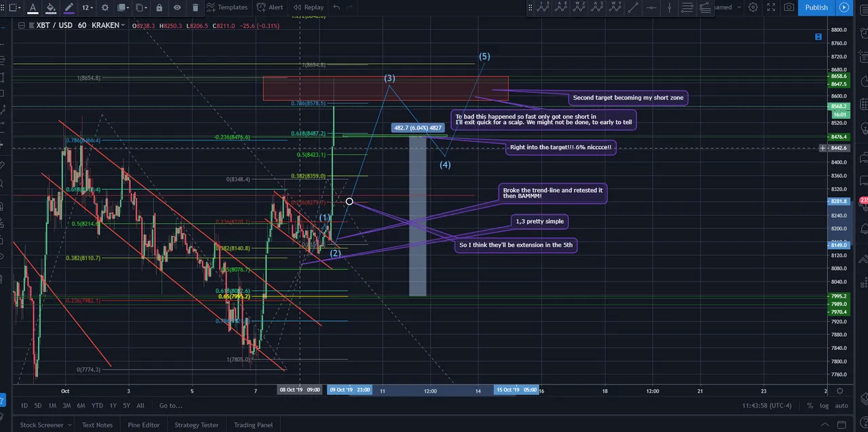Maximize the bottom panel
Screen dimensions: 868x432
tap(842, 425)
